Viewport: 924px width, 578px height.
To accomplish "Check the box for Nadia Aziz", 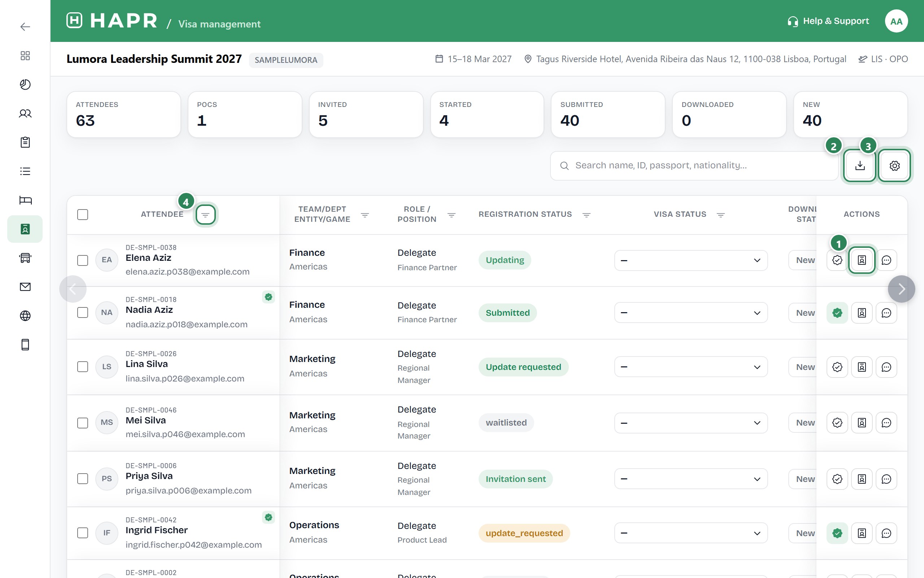I will (x=82, y=313).
